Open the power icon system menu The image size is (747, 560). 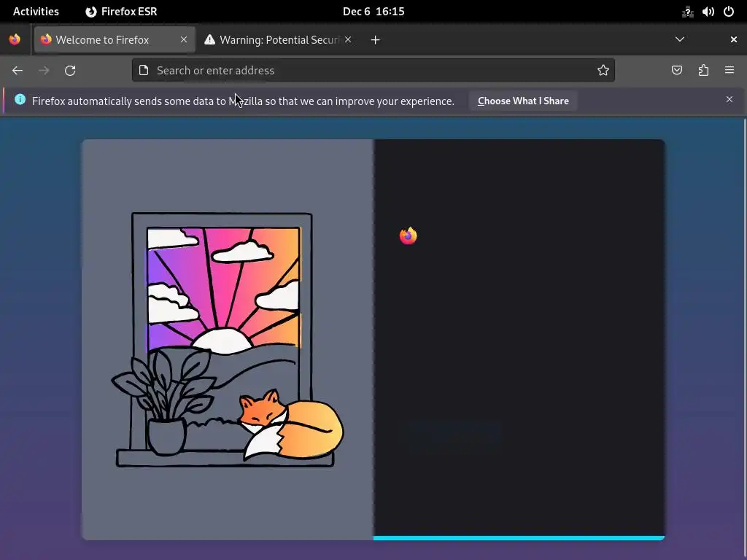[729, 12]
